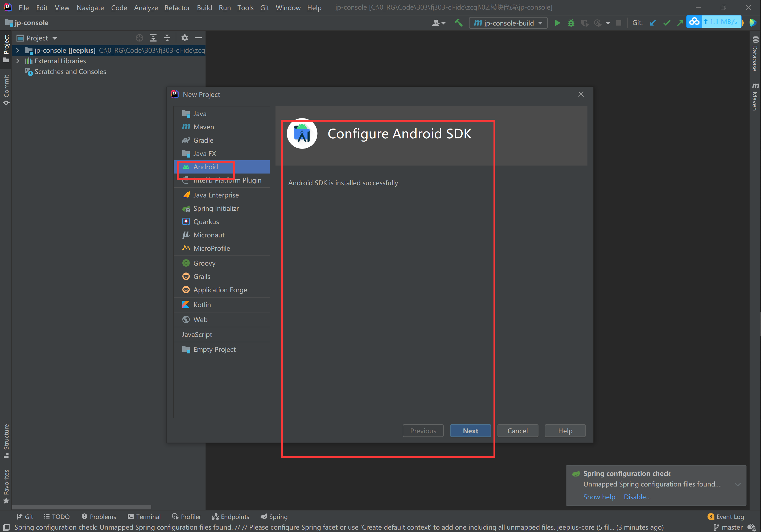The width and height of the screenshot is (761, 532).
Task: Select Empty Project in the list
Action: click(x=221, y=349)
